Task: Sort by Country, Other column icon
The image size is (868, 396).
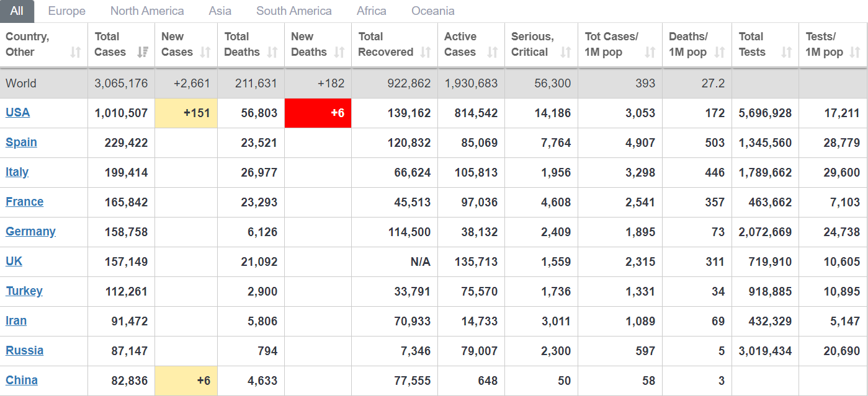Action: (x=76, y=52)
